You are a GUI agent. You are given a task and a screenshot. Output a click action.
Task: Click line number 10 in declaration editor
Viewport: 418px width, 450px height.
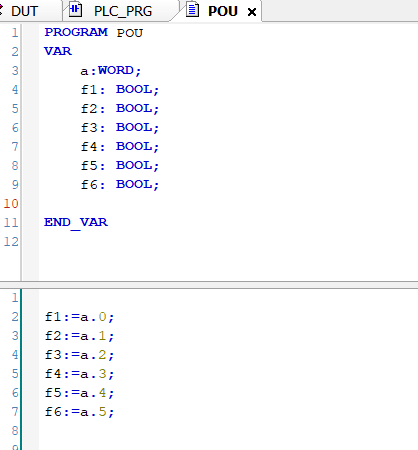pyautogui.click(x=11, y=203)
